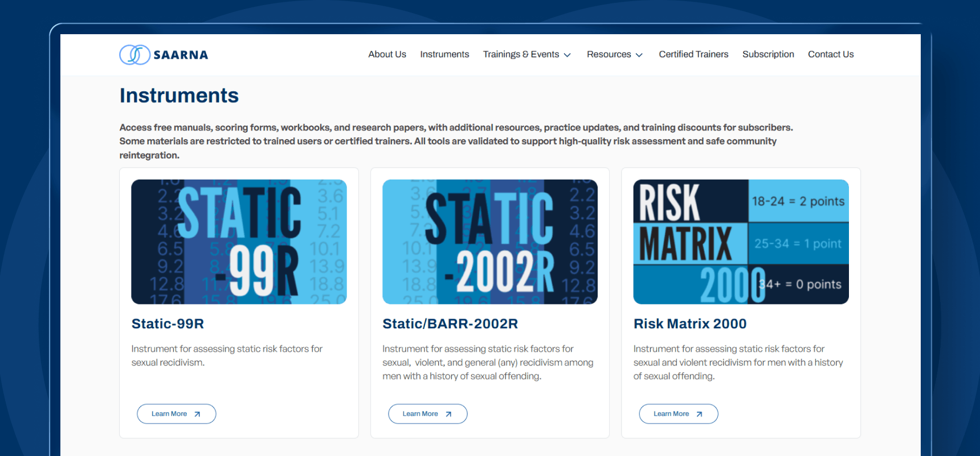Click Learn More under Static-99R

(x=177, y=414)
